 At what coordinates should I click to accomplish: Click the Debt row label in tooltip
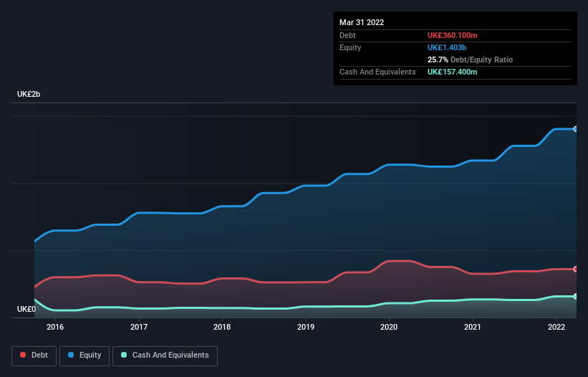[x=347, y=35]
